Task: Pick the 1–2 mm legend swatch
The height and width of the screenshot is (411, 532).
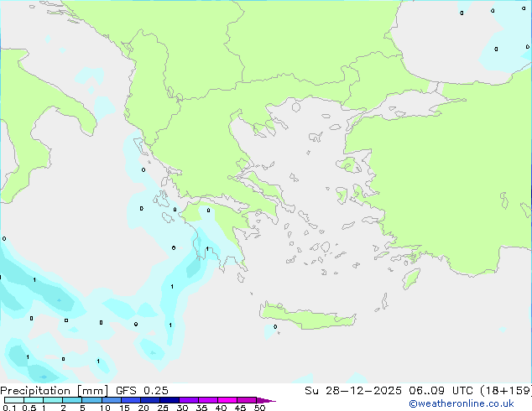Action: (53, 400)
